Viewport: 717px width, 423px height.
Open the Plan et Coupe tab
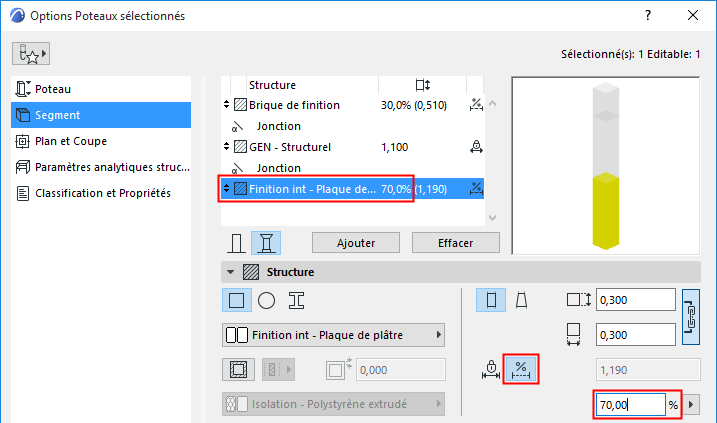tap(71, 141)
